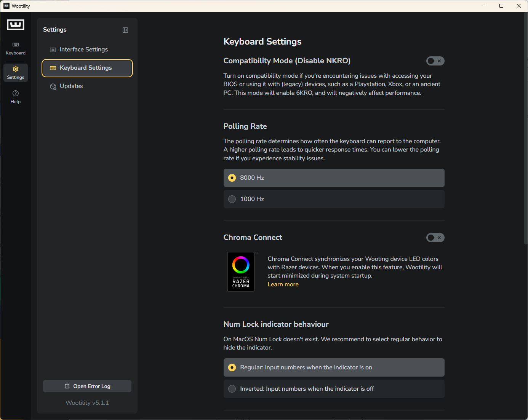
Task: Choose Inverted Num Lock indicator behaviour
Action: click(334, 389)
